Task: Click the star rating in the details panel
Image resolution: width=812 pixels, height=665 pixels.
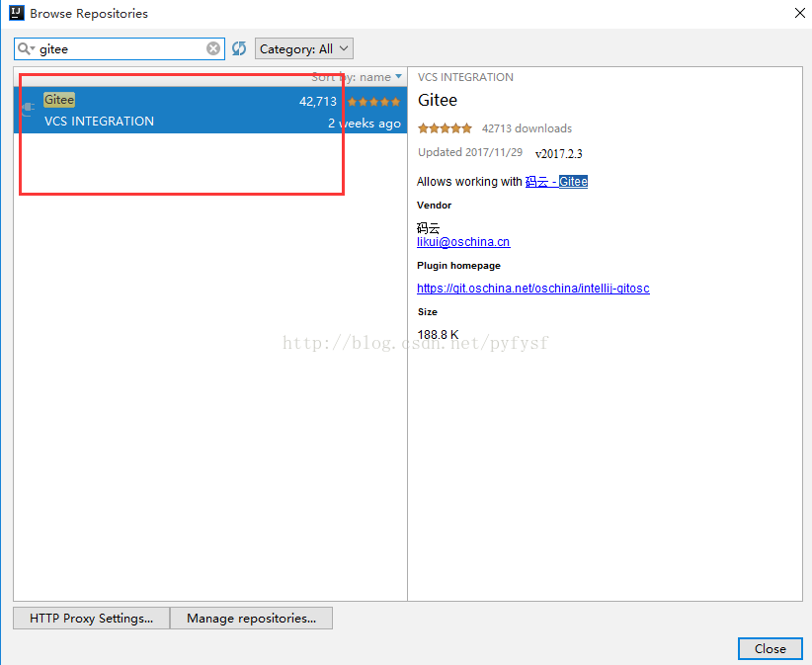Action: tap(445, 127)
